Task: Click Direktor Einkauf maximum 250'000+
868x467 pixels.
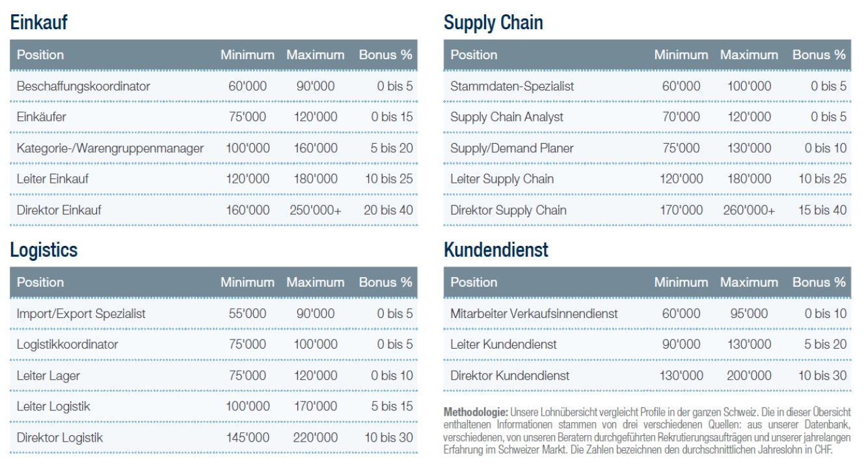Action: [316, 210]
